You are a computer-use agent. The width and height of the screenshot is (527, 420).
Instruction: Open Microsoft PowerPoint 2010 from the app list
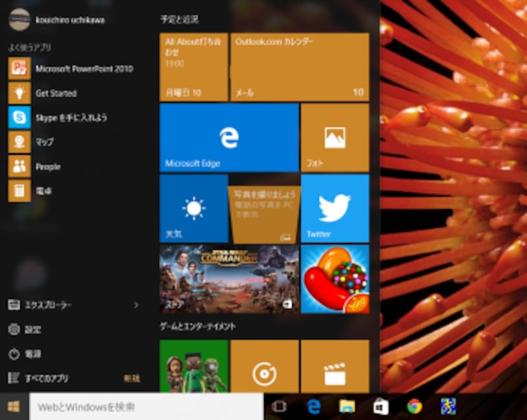click(71, 68)
